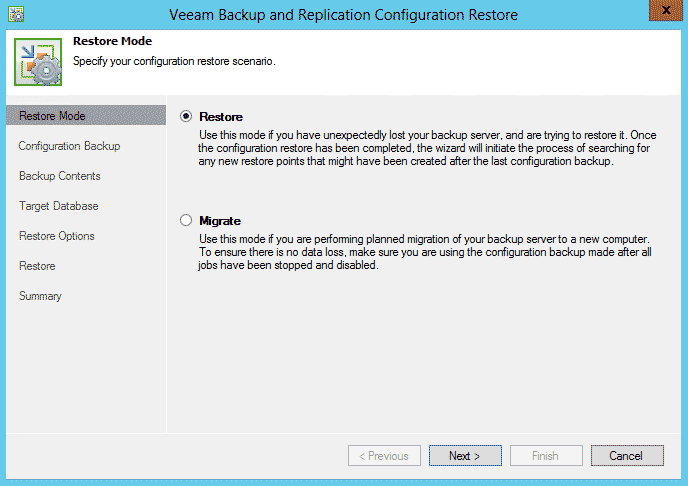Open the Target Database step
Image resolution: width=688 pixels, height=486 pixels.
[x=58, y=206]
